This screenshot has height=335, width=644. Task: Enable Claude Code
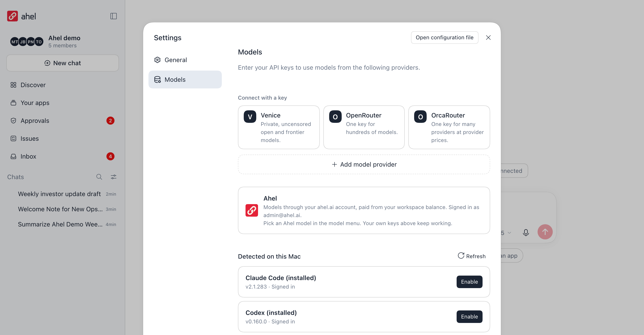[469, 282]
